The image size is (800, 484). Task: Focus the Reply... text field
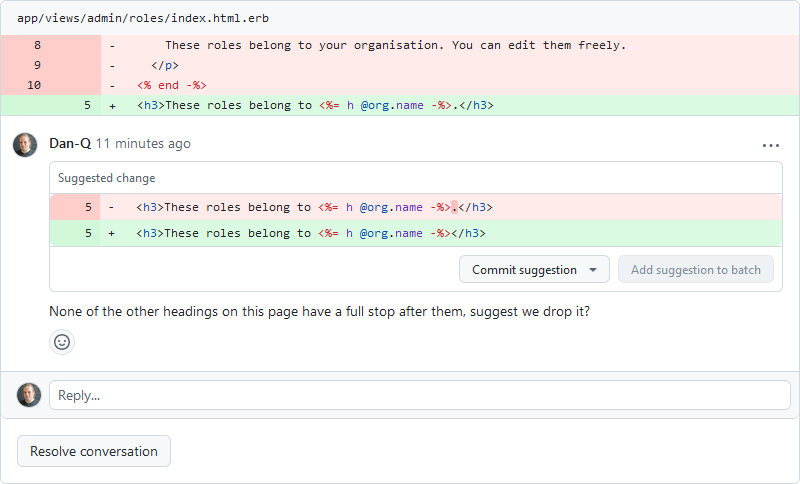click(419, 395)
